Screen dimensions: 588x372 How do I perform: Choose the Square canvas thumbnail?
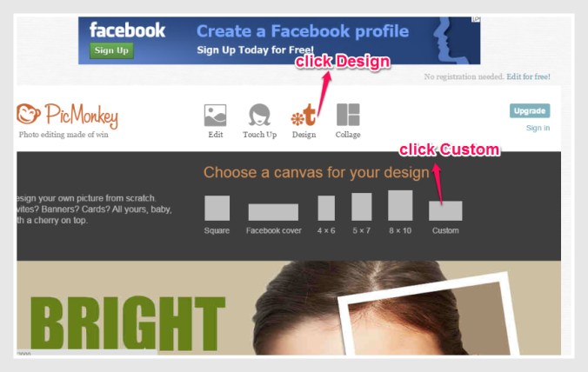[x=217, y=208]
